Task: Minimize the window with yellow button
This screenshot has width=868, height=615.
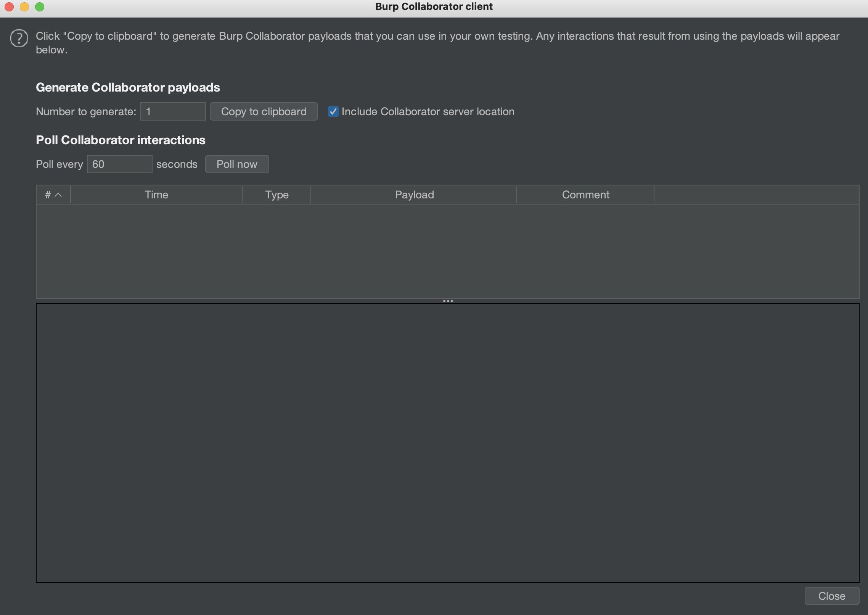Action: (x=24, y=7)
